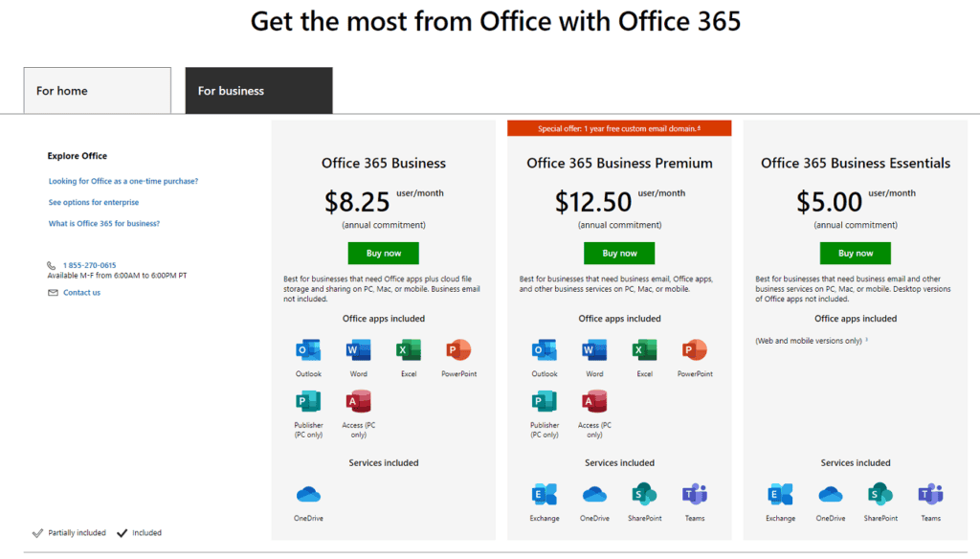Open the one-time purchase link
The width and height of the screenshot is (980, 559).
[x=123, y=181]
